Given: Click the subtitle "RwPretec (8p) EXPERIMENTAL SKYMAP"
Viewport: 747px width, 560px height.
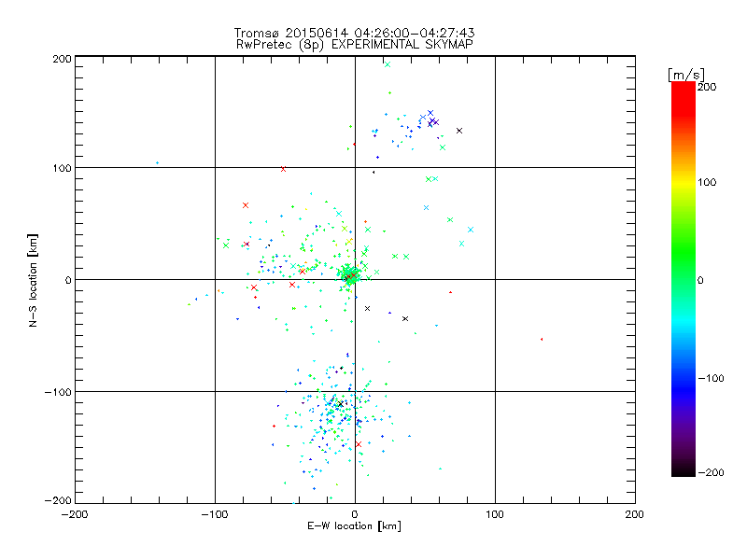Looking at the screenshot, I should click(x=355, y=44).
